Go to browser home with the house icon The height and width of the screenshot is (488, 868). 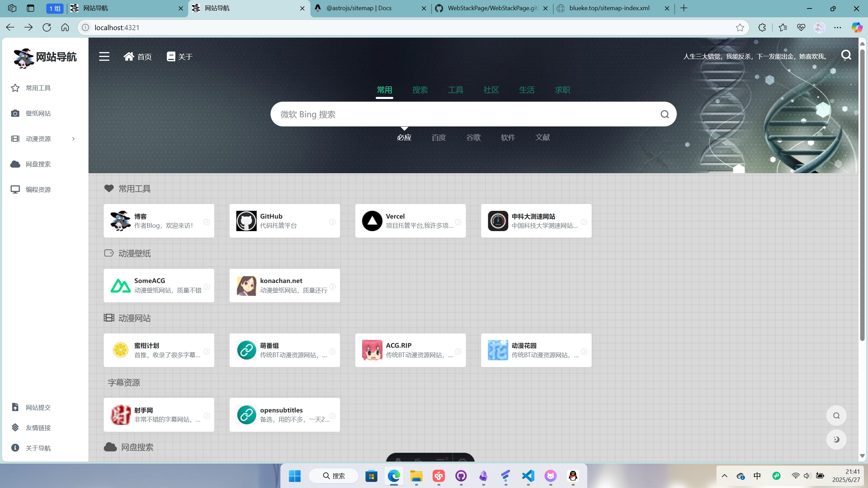[65, 27]
